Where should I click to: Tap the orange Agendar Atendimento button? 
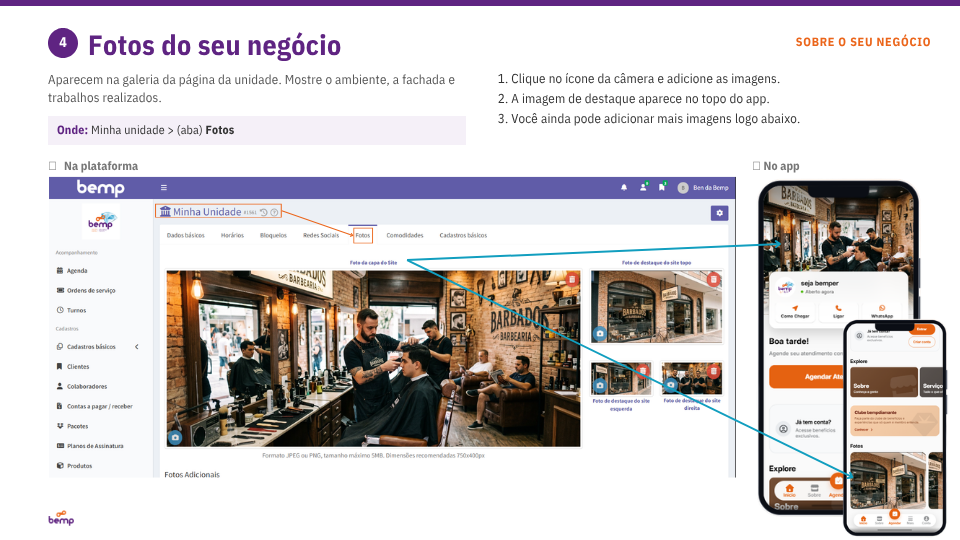pos(806,377)
